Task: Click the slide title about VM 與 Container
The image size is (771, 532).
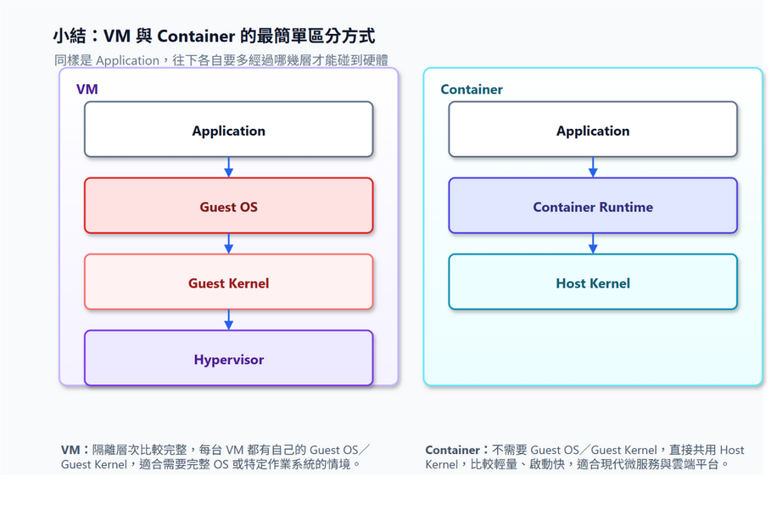Action: tap(214, 36)
